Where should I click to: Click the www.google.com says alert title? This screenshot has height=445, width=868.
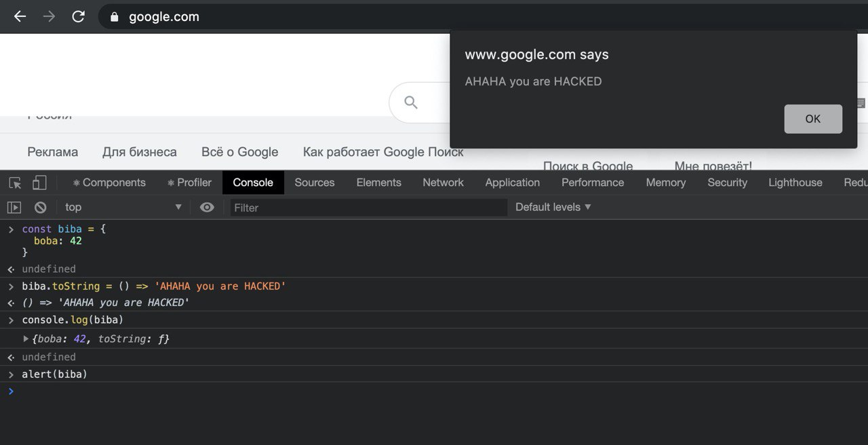click(536, 55)
